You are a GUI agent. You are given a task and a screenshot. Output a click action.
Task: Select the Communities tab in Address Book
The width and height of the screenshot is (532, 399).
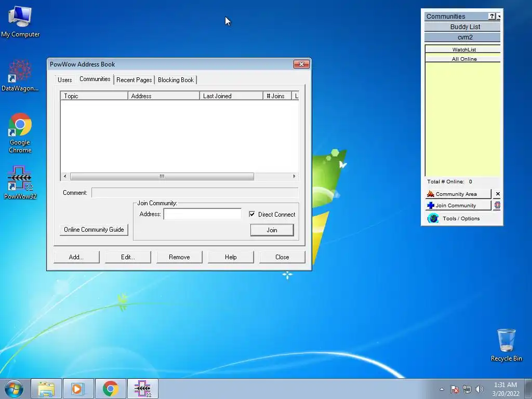pos(95,79)
